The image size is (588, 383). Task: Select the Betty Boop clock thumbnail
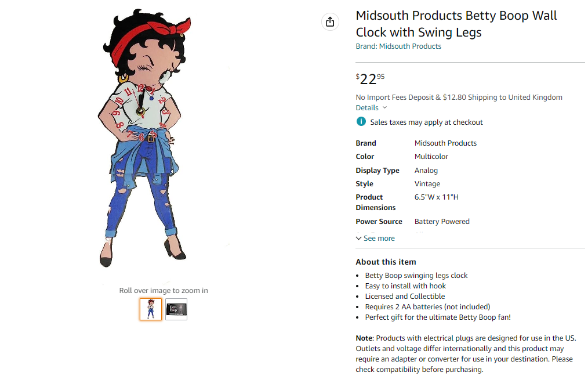tap(151, 309)
